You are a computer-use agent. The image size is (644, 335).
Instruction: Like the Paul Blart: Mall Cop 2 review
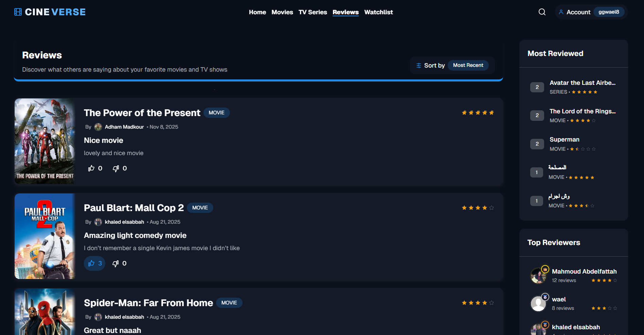pyautogui.click(x=94, y=263)
